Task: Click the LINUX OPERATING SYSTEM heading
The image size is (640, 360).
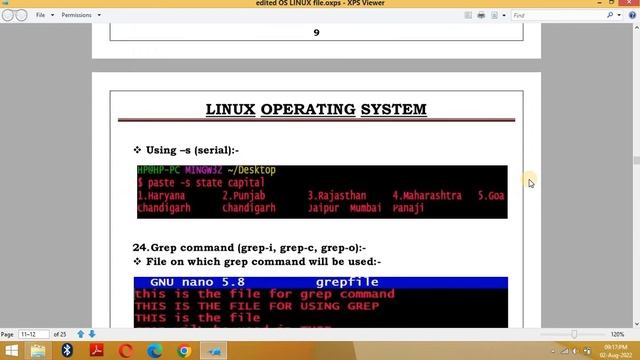Action: point(316,109)
